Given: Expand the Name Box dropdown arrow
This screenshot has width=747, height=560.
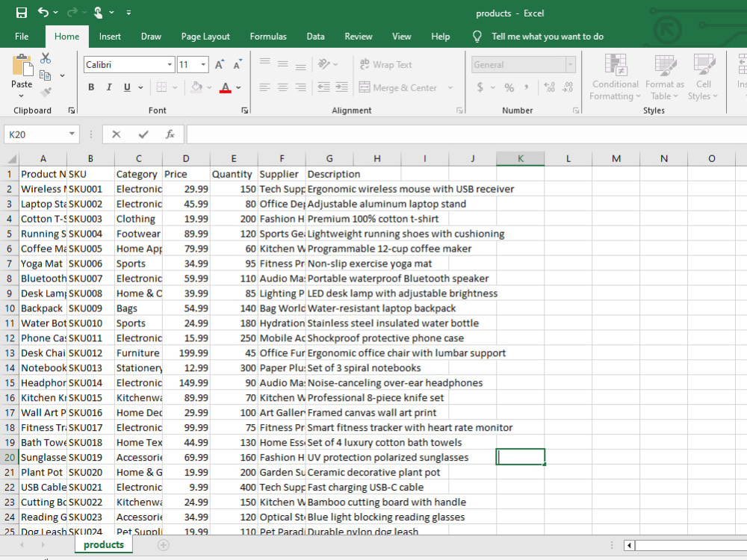Looking at the screenshot, I should [x=72, y=134].
